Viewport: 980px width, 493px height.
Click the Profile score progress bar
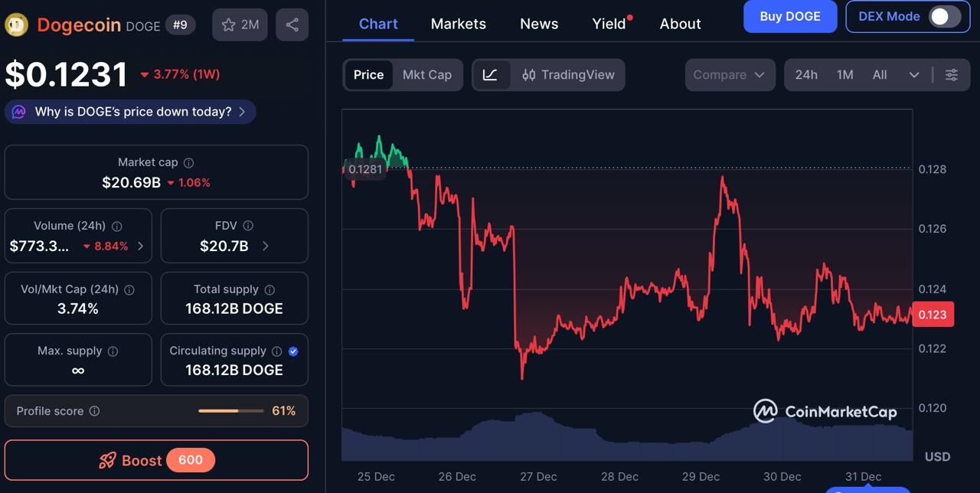click(229, 411)
